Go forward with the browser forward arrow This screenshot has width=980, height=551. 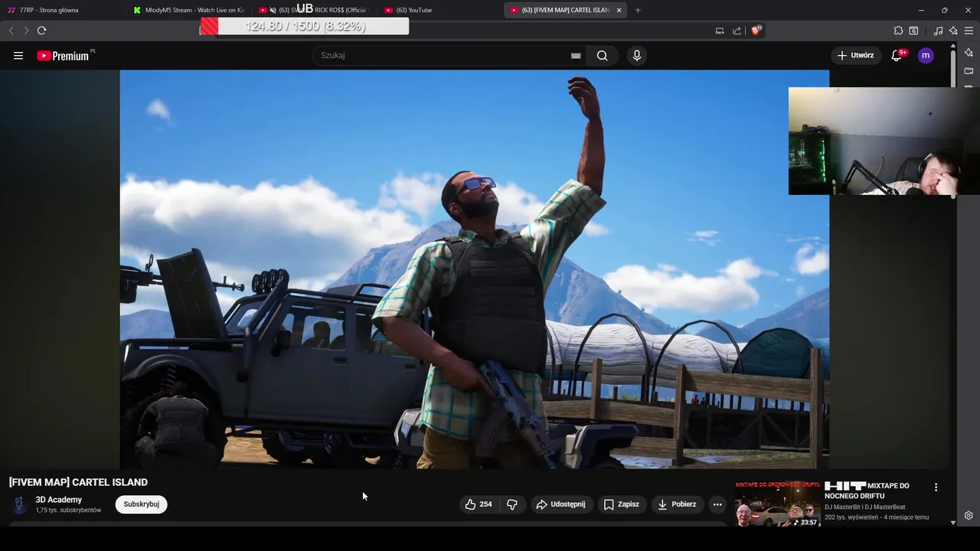(x=26, y=31)
